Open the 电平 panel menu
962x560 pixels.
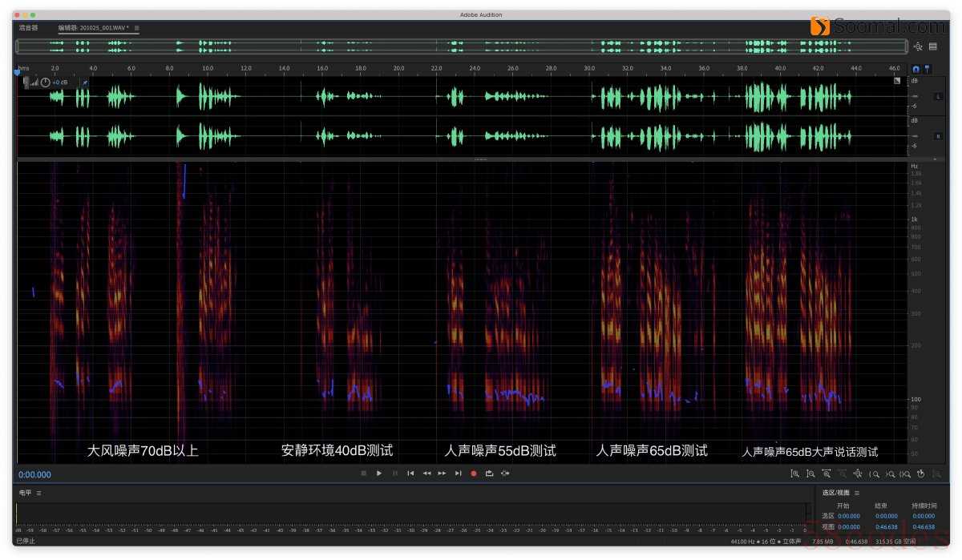pyautogui.click(x=38, y=493)
